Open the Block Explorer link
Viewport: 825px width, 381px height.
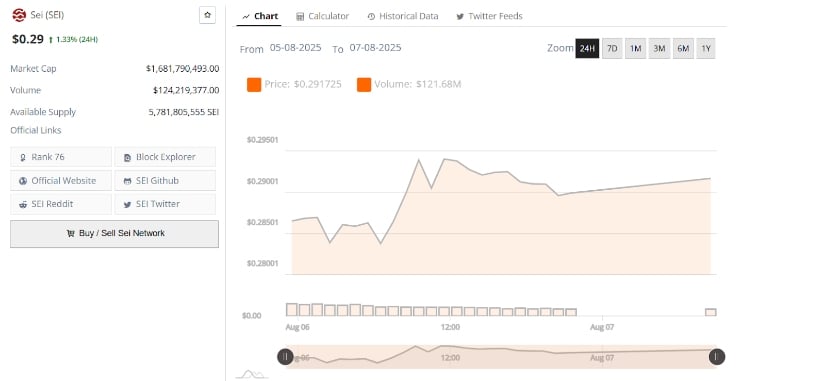[165, 157]
